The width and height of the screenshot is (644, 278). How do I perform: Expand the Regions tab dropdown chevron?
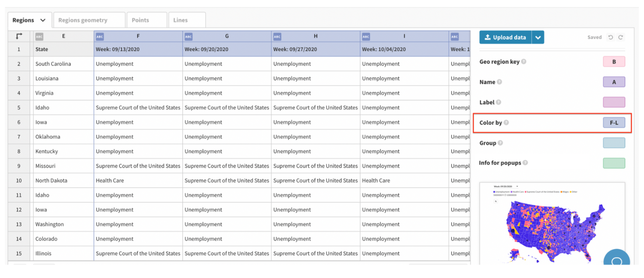click(x=43, y=20)
